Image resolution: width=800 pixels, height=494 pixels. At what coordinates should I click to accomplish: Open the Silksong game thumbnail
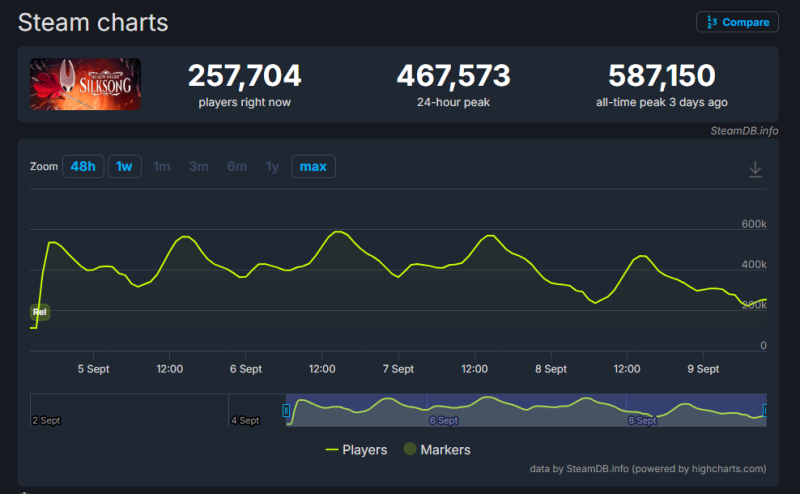[x=85, y=84]
